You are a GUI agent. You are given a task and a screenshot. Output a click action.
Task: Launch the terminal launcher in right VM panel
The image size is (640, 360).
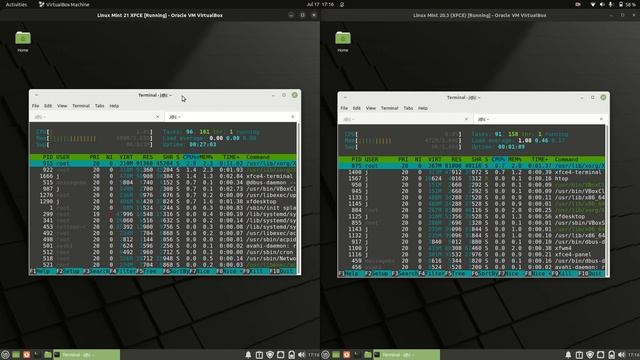pyautogui.click(x=357, y=355)
